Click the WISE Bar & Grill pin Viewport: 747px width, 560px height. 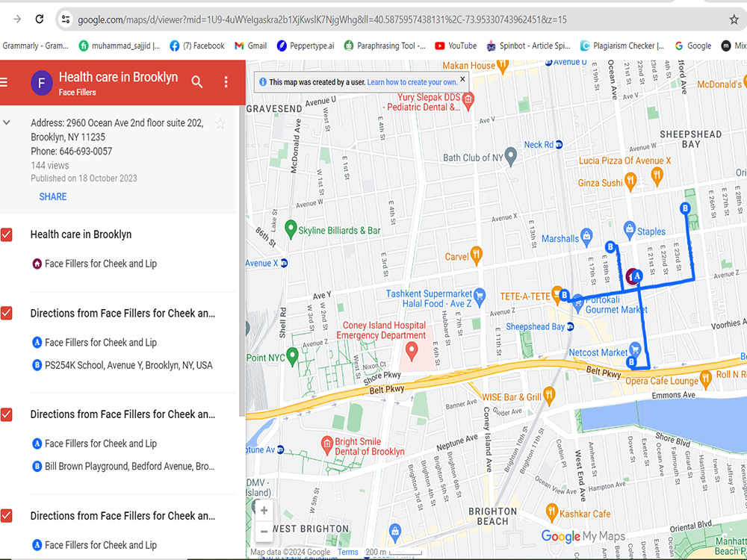[x=549, y=396]
